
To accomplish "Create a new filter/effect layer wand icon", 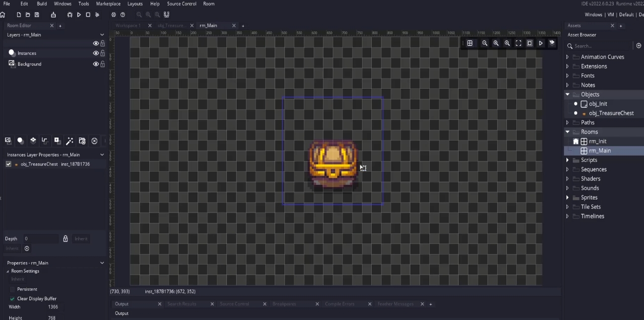I will 69,141.
